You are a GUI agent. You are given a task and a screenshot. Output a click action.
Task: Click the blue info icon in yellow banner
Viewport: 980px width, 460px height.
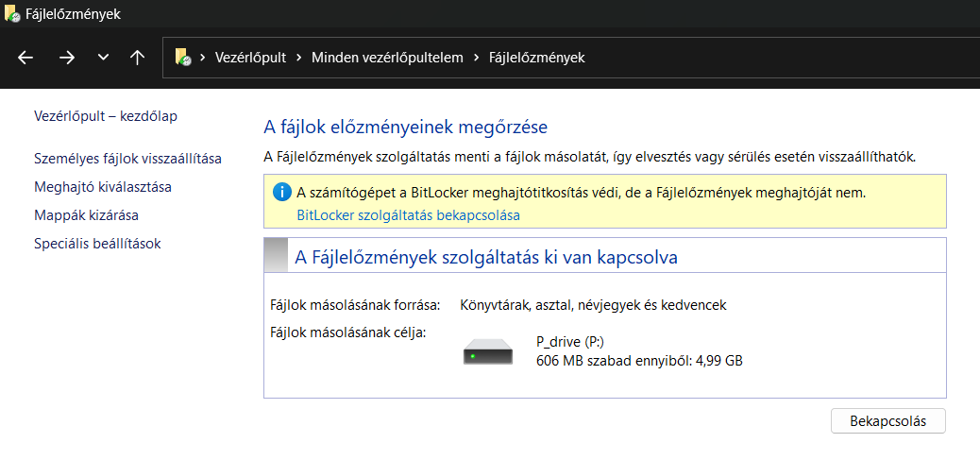point(282,192)
